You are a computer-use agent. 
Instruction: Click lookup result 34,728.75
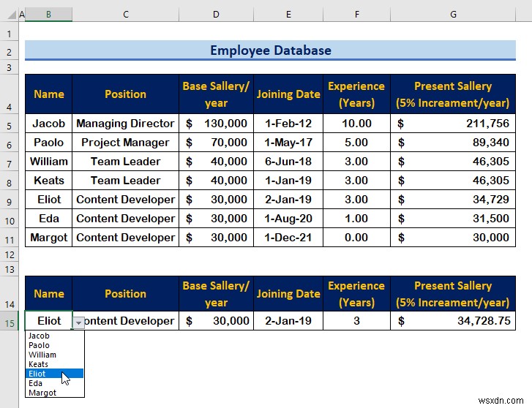click(453, 320)
